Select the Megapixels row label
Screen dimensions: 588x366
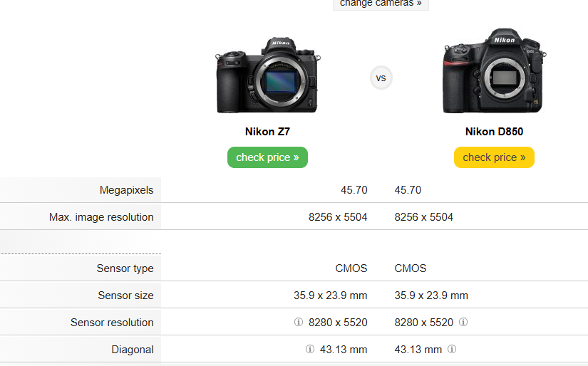[126, 190]
